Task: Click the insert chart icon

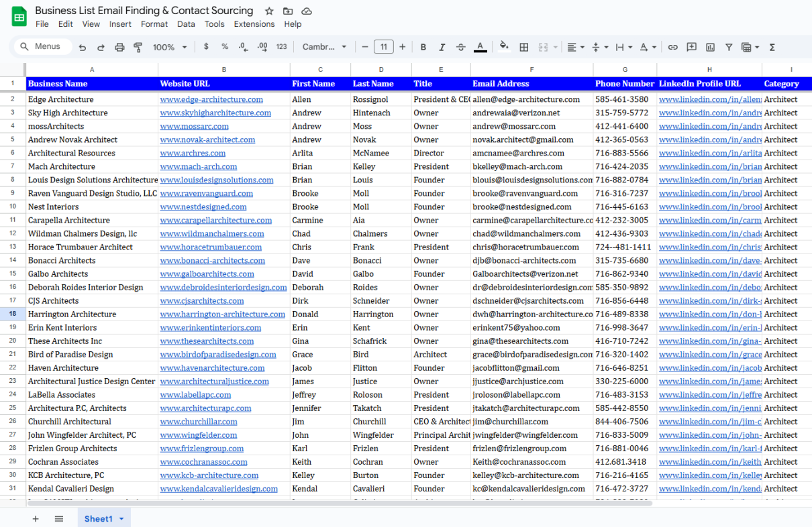Action: coord(710,47)
